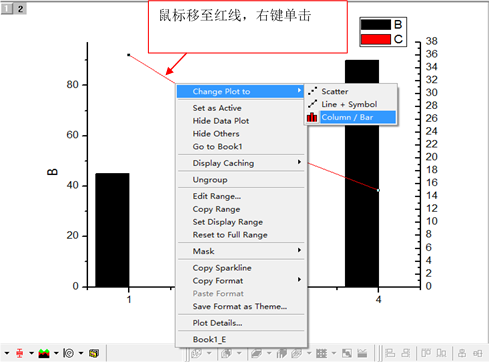Click the spiral polar plot toolbar icon
The width and height of the screenshot is (491, 364).
[x=69, y=353]
